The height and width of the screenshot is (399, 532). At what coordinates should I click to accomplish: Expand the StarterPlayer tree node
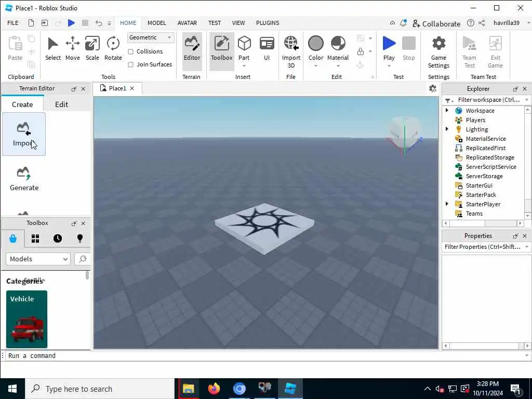447,204
